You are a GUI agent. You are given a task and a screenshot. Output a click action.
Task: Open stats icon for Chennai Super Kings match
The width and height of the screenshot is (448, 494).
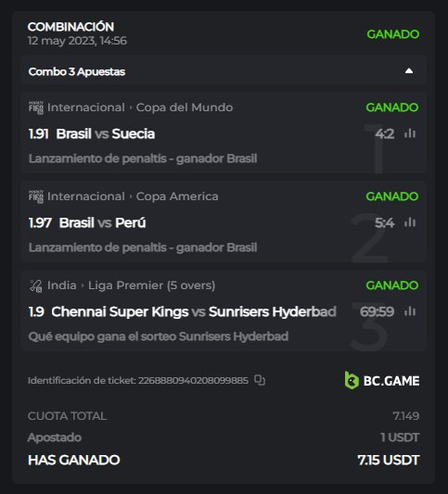pyautogui.click(x=410, y=311)
